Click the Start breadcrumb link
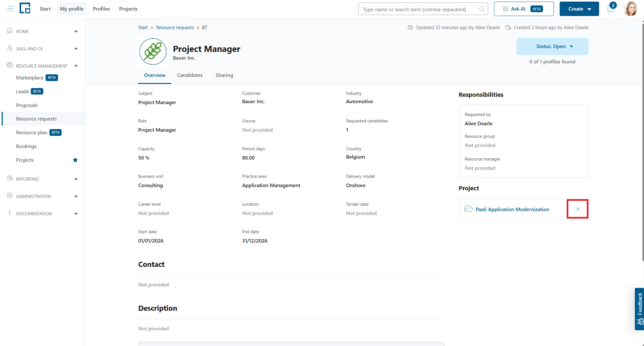The image size is (644, 346). (x=143, y=28)
